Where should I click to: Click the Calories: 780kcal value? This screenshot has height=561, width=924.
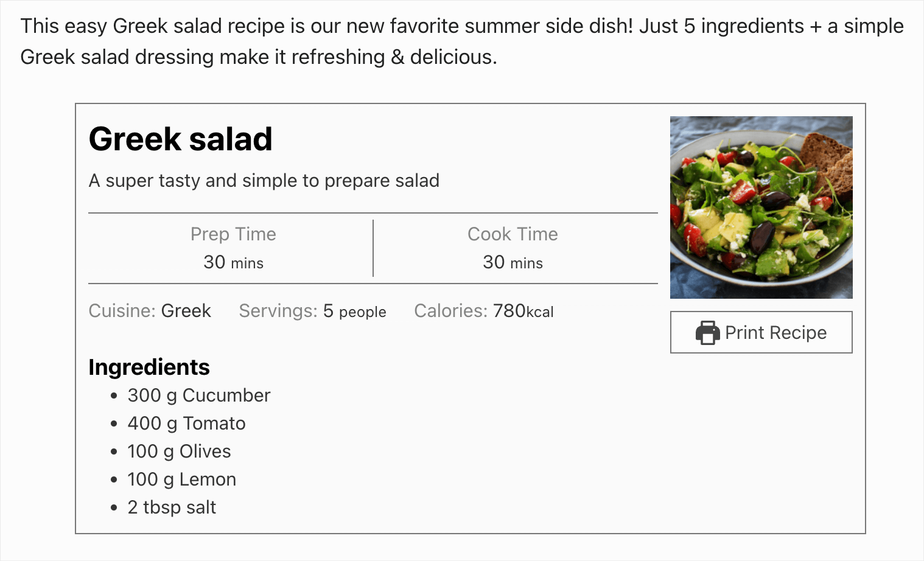pyautogui.click(x=483, y=311)
